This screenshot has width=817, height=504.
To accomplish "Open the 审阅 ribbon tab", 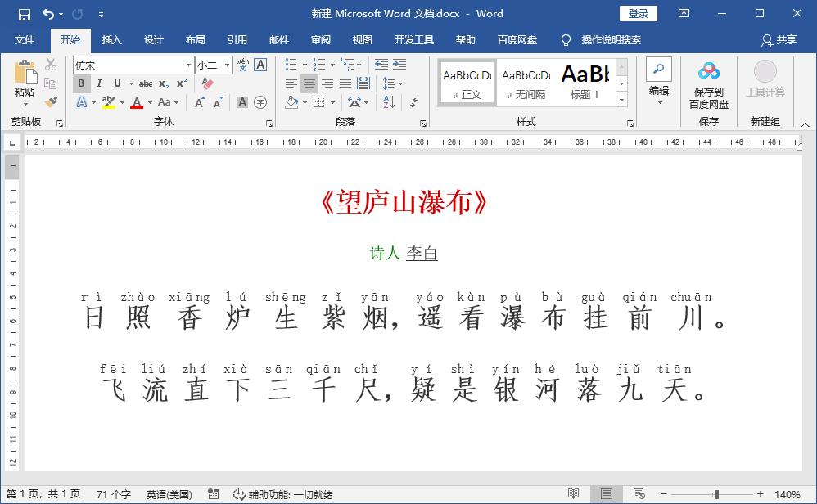I will (320, 39).
